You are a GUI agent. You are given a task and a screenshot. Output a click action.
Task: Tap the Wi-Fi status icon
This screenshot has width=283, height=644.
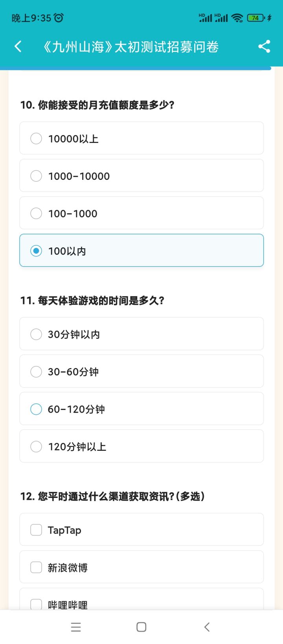pos(237,18)
